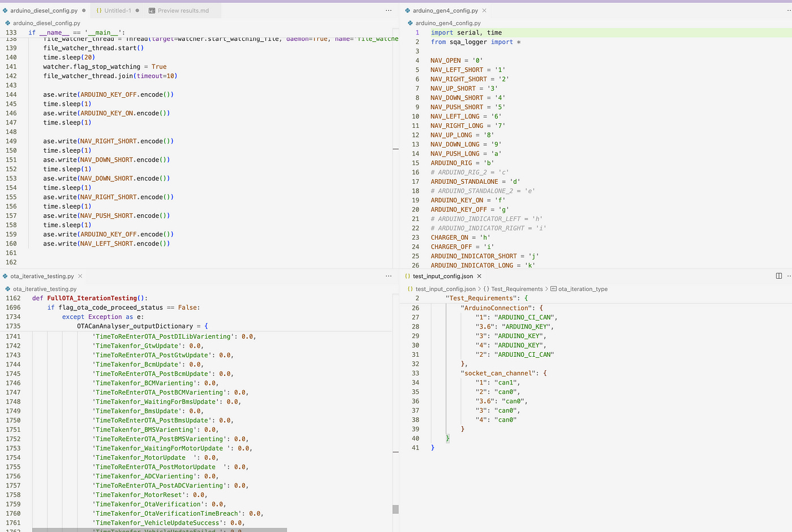This screenshot has height=532, width=792.
Task: Click "2": "ARDUINO_CI_CAN" JSON line
Action: (x=515, y=354)
